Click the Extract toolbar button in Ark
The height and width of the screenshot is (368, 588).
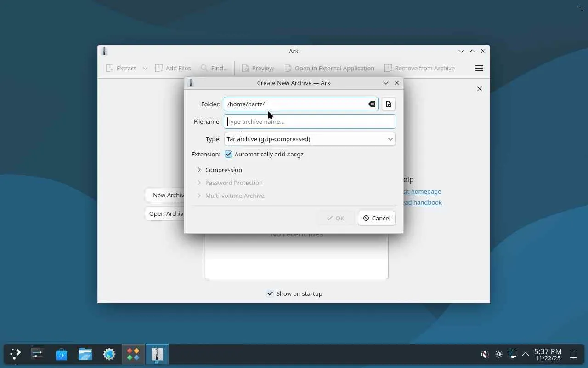point(121,68)
